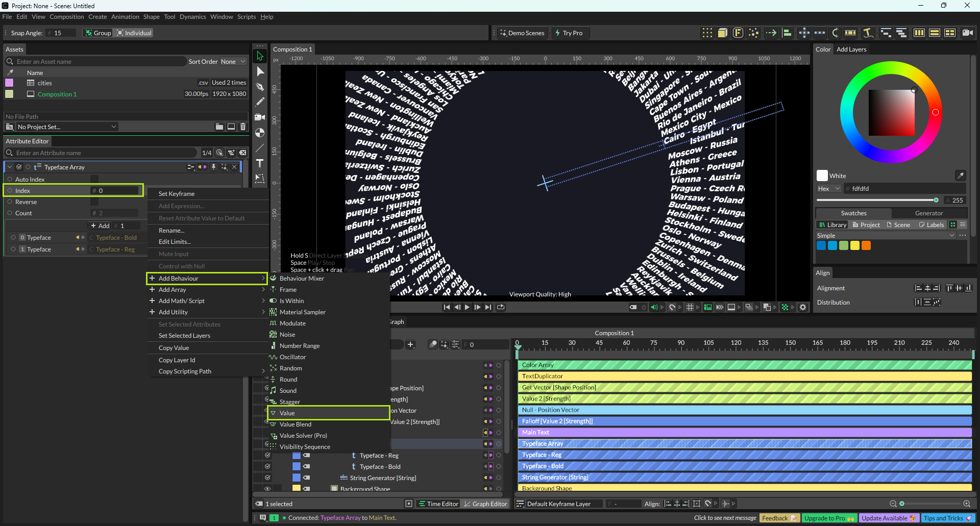
Task: Click the play button in viewport controls
Action: pyautogui.click(x=467, y=307)
